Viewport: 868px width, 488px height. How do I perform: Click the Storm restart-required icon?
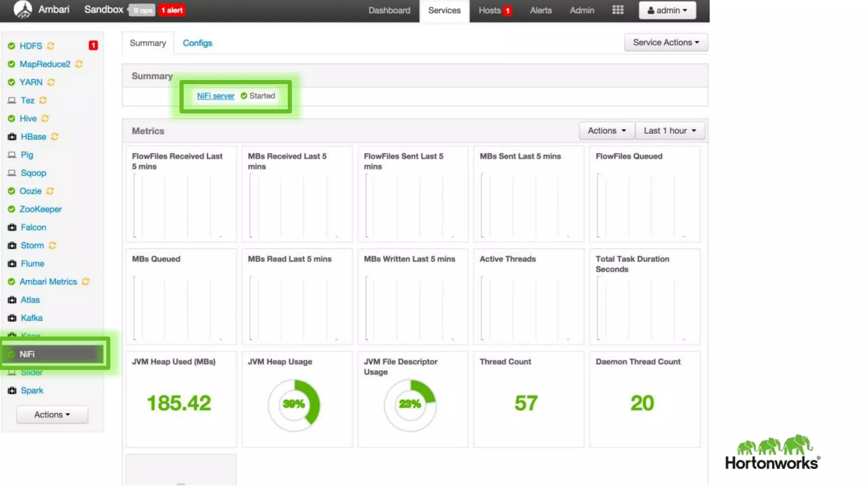pyautogui.click(x=52, y=246)
